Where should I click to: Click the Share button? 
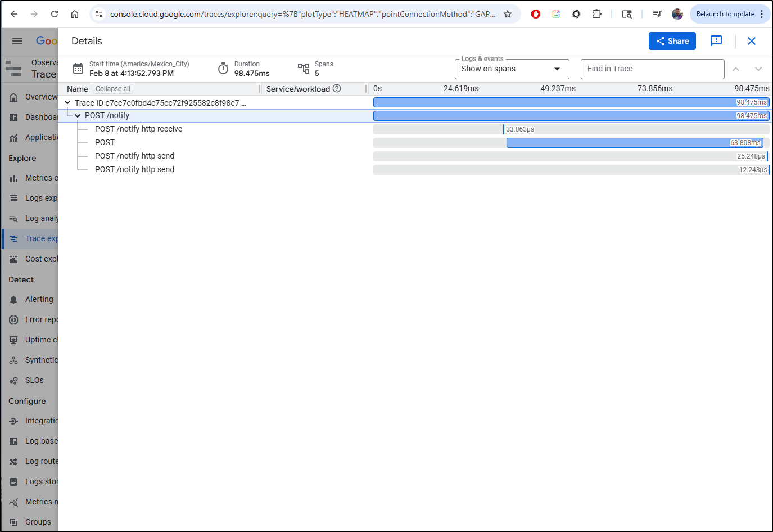672,41
